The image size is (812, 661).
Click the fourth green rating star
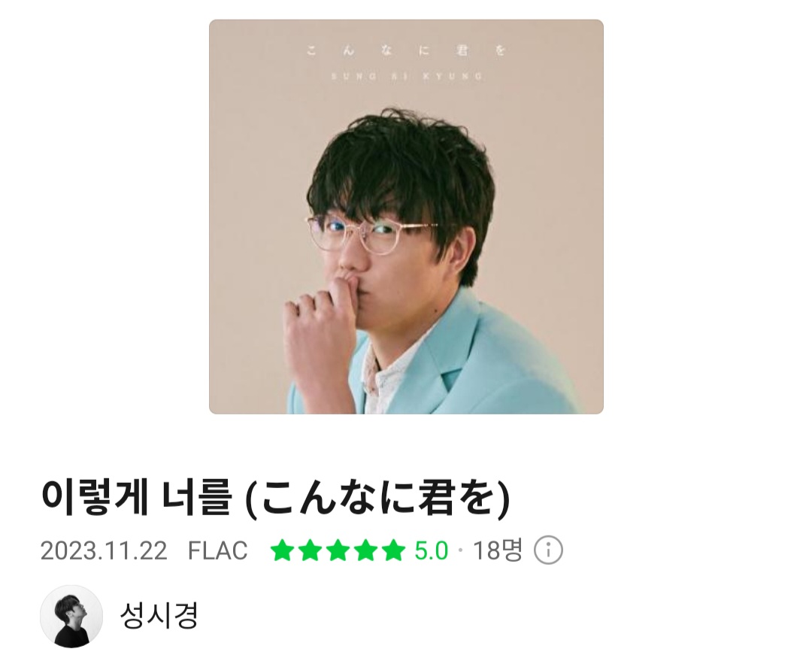click(x=365, y=550)
